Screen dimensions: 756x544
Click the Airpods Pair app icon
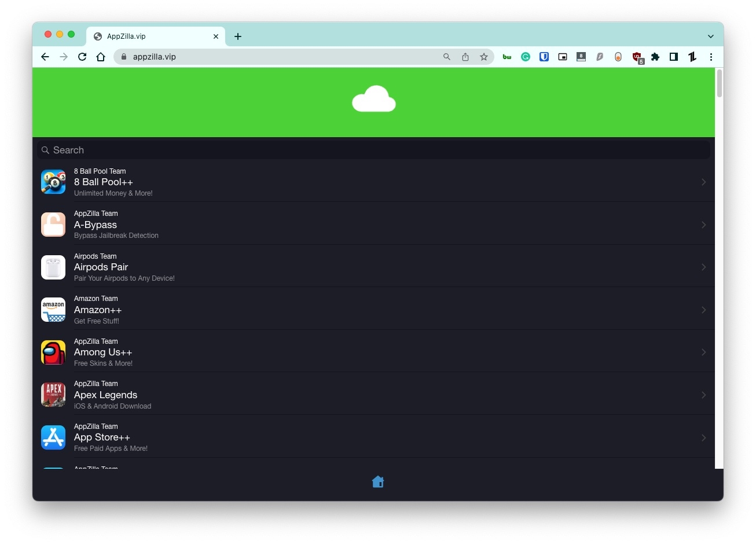point(53,267)
